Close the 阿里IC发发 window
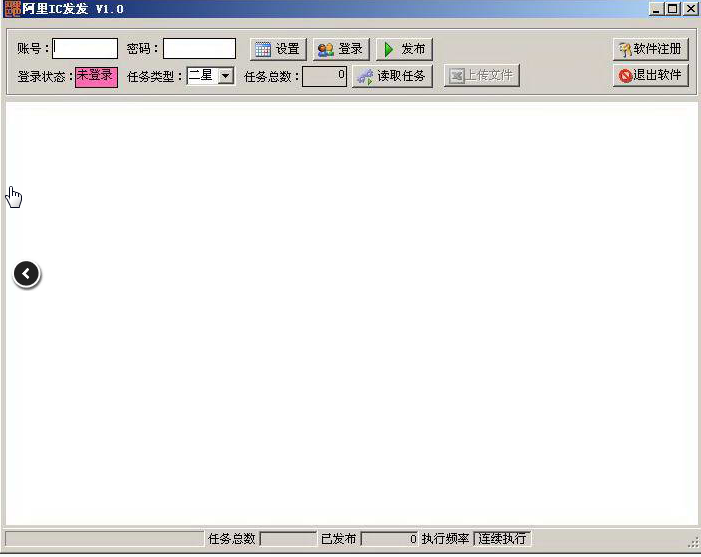 [690, 9]
